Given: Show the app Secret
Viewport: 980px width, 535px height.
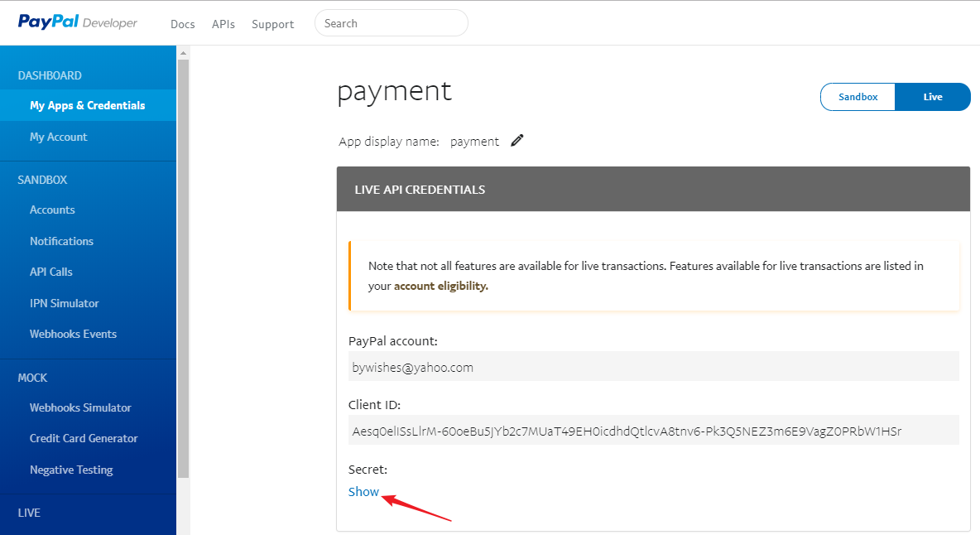Looking at the screenshot, I should point(363,492).
